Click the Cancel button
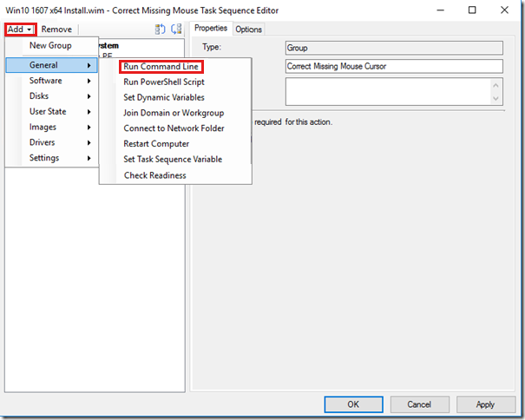525x420 pixels. click(419, 404)
